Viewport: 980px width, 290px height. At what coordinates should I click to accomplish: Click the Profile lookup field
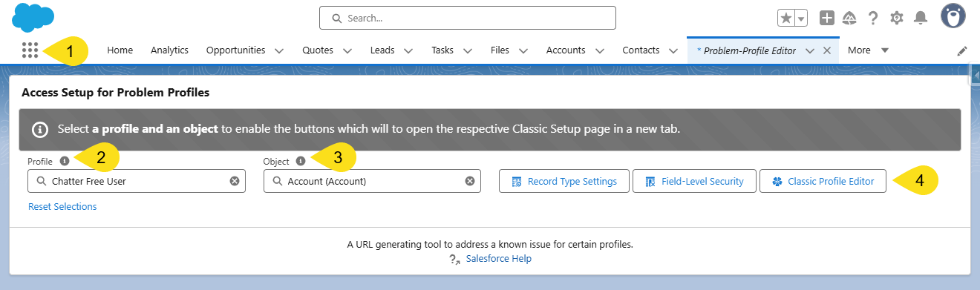click(x=137, y=181)
